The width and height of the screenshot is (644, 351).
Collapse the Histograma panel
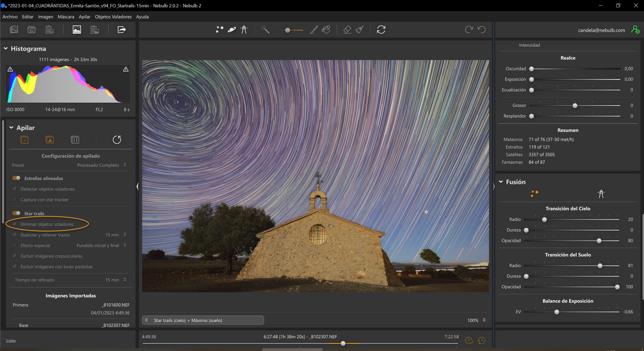(x=6, y=49)
